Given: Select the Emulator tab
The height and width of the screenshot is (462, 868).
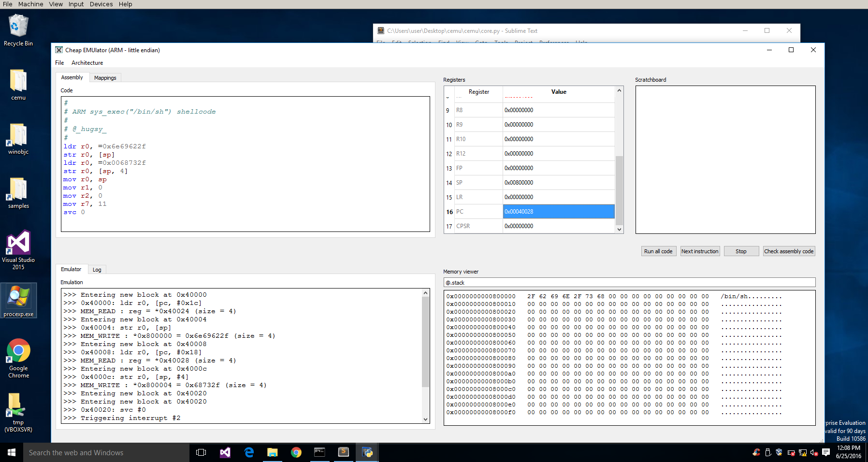Looking at the screenshot, I should [x=71, y=269].
